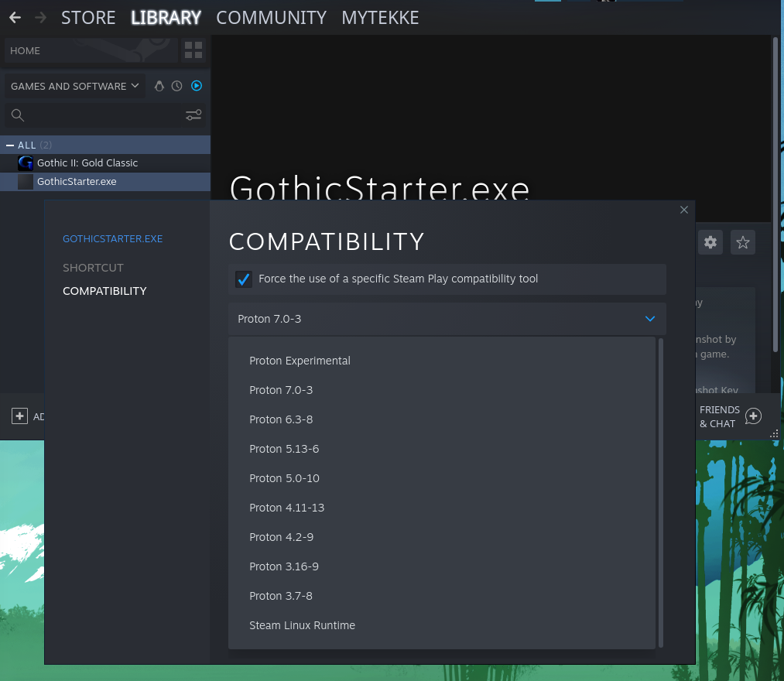784x681 pixels.
Task: Toggle the ready-to-play filter icon
Action: coord(197,86)
